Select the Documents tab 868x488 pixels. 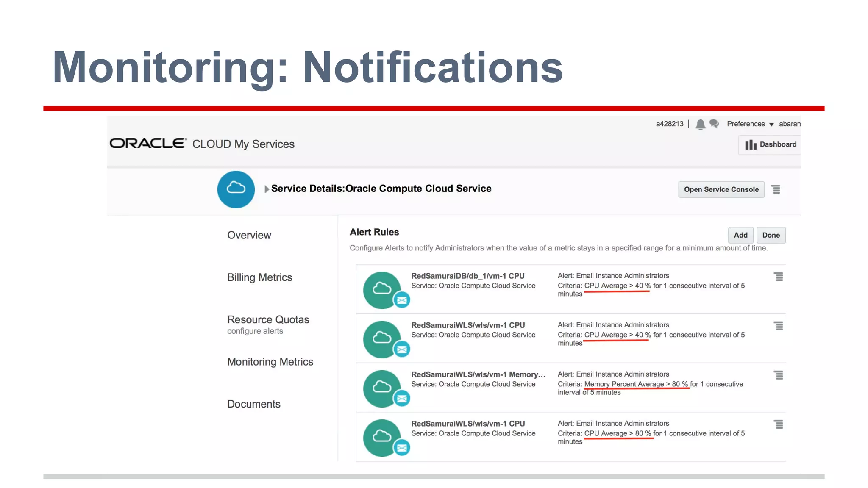tap(254, 404)
